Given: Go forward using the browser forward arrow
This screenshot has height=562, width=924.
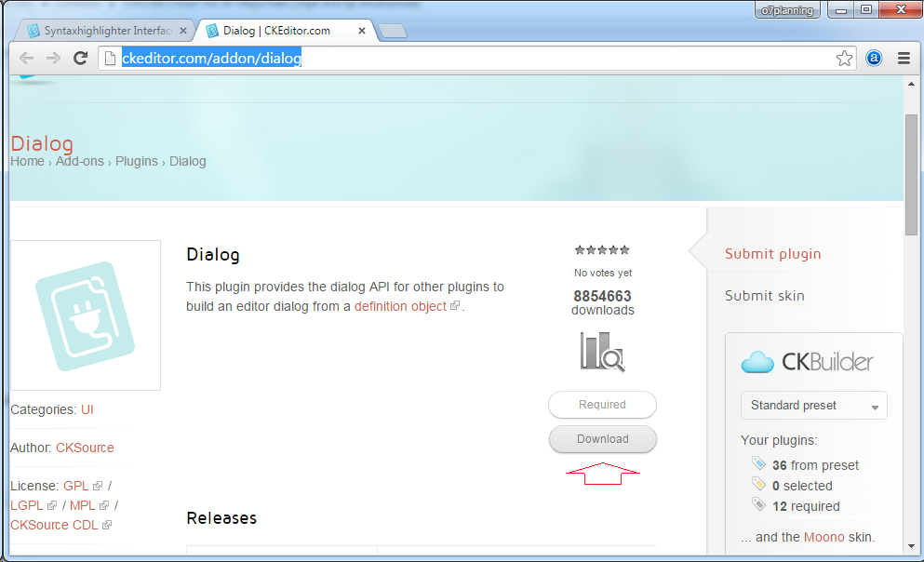Looking at the screenshot, I should tap(53, 58).
